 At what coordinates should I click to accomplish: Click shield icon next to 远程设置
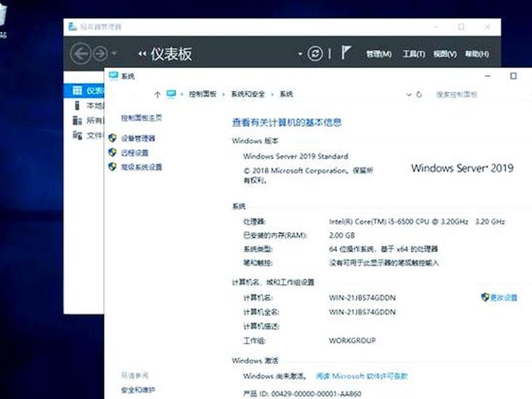112,152
